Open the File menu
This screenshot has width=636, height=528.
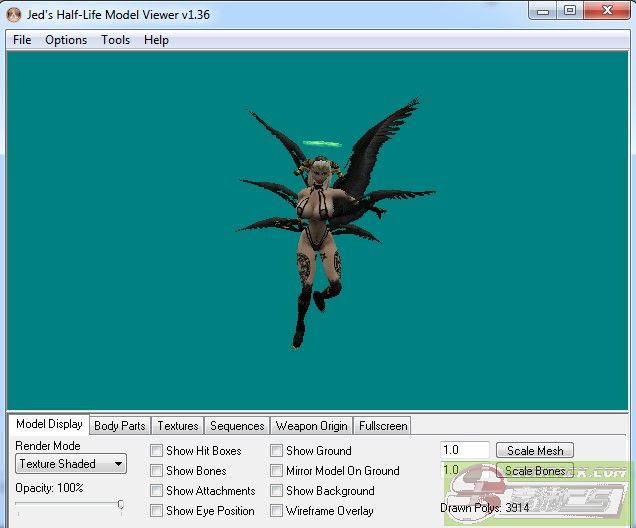point(22,40)
